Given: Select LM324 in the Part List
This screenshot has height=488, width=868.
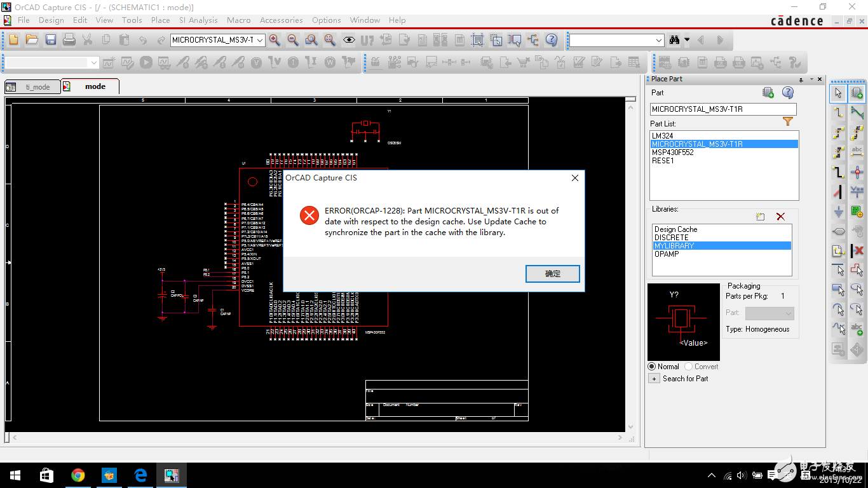Looking at the screenshot, I should (661, 135).
